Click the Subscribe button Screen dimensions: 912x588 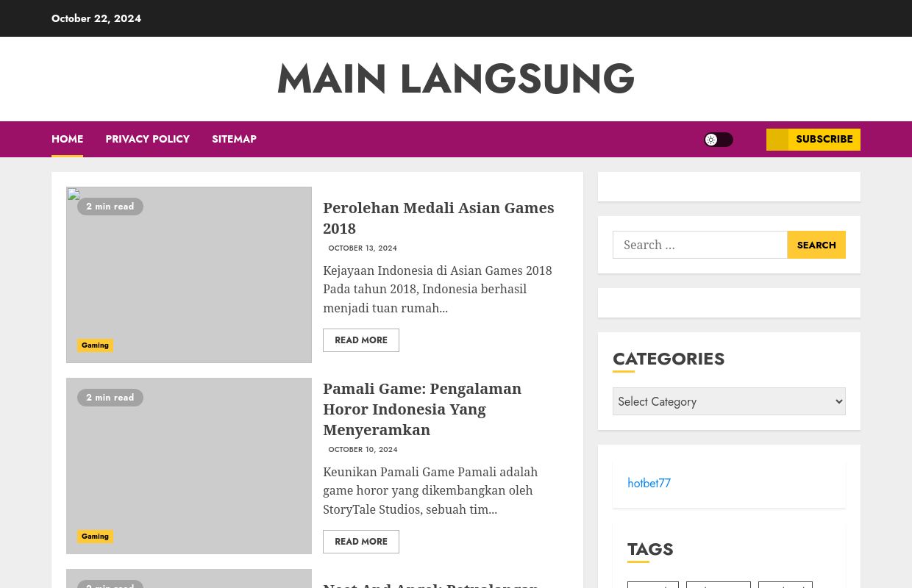pos(813,140)
